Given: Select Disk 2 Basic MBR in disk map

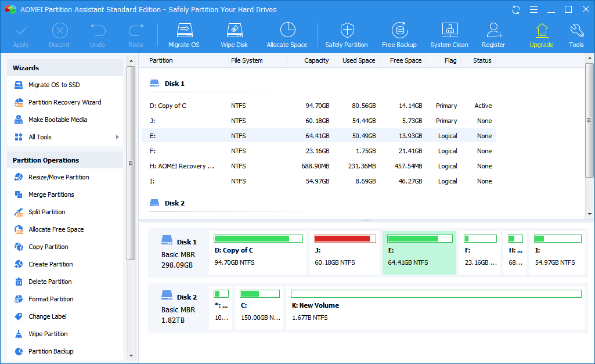Looking at the screenshot, I should [x=178, y=308].
